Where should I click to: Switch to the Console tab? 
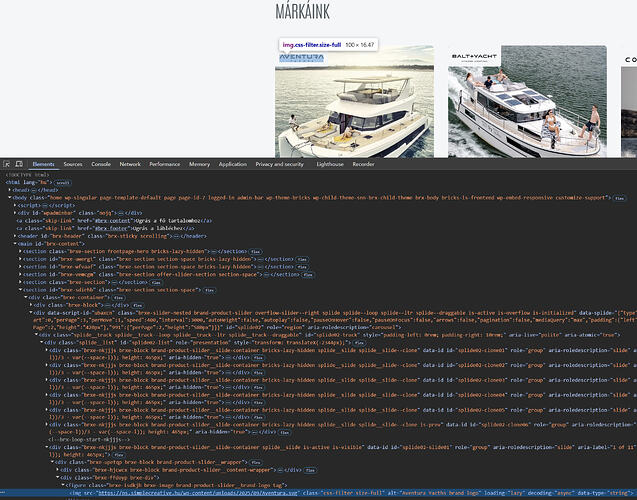[101, 163]
